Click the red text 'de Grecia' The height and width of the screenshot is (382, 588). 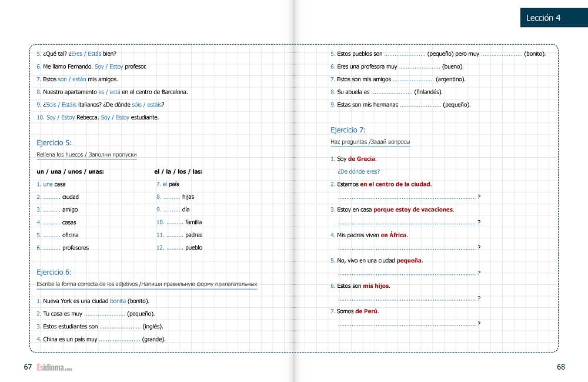point(362,159)
